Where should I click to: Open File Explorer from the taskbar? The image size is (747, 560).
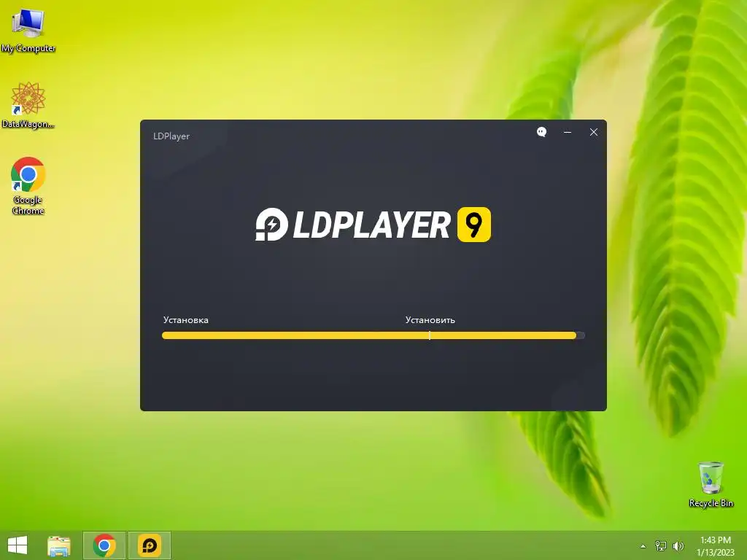point(59,545)
